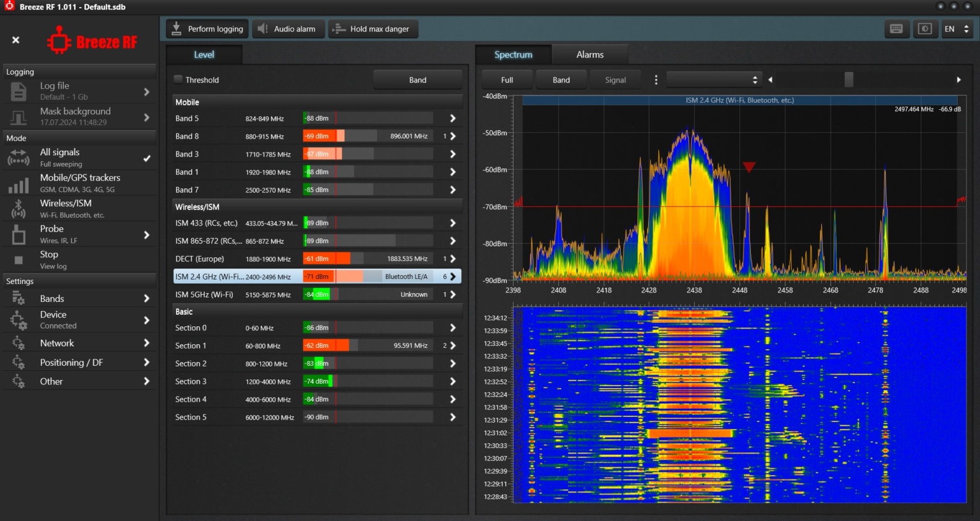The height and width of the screenshot is (521, 980).
Task: Toggle the Audio alarm button
Action: [287, 29]
